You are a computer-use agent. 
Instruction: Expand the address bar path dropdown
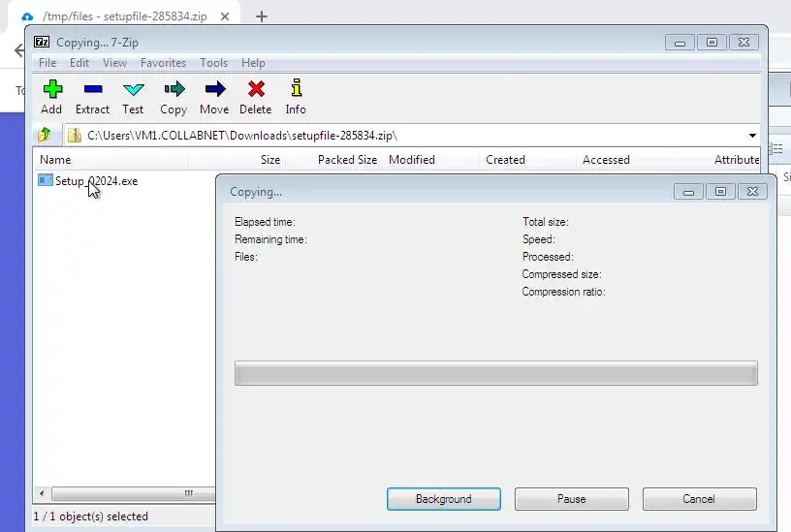pos(752,136)
